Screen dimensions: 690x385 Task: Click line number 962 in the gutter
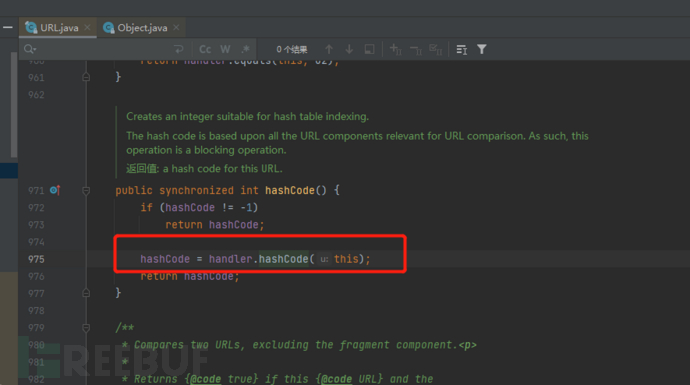[x=36, y=95]
